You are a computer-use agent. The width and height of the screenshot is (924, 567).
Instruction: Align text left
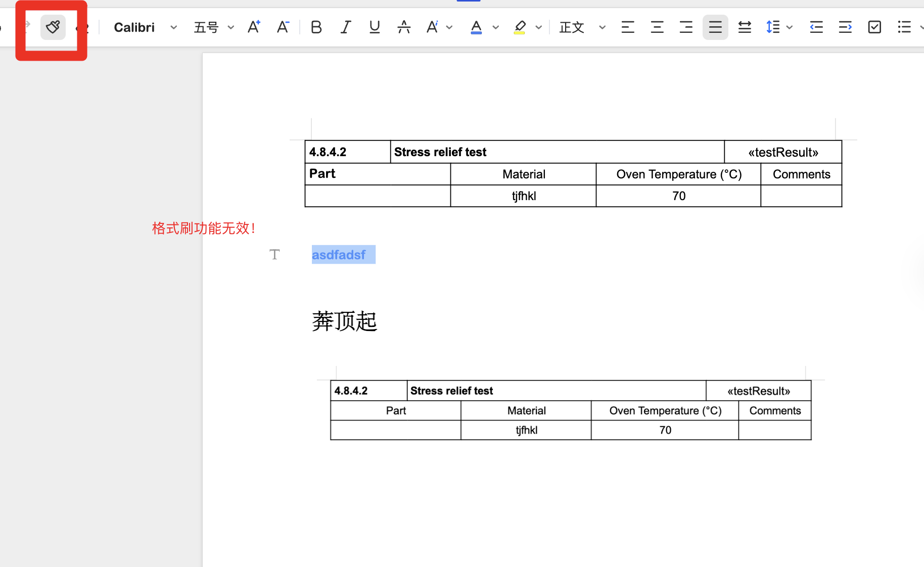[x=628, y=27]
